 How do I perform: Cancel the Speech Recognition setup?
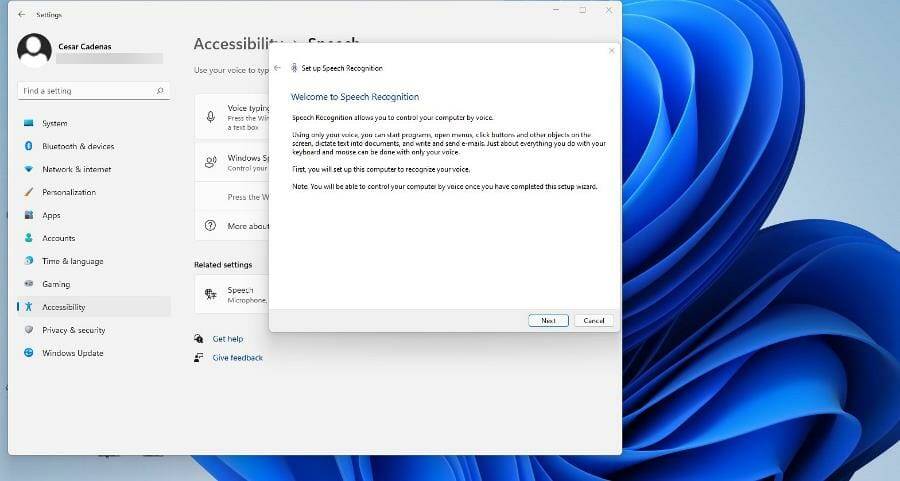[593, 320]
